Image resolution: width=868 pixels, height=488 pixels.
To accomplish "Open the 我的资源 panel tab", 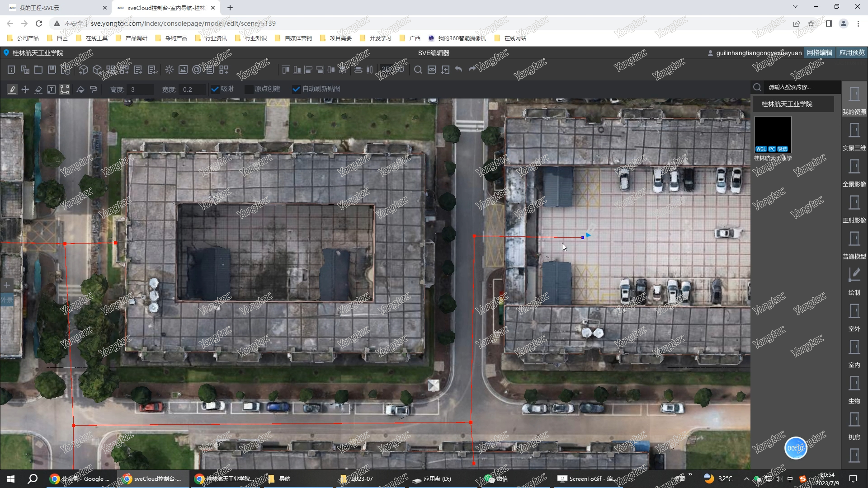I will click(854, 100).
